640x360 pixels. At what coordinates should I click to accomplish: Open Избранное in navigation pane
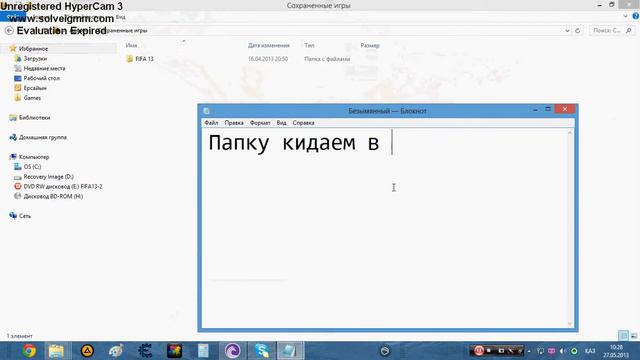click(33, 49)
